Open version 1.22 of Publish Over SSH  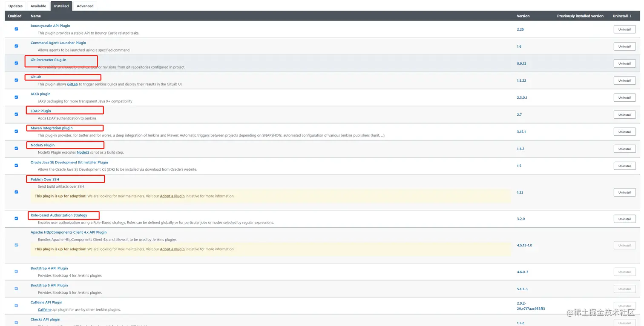(x=520, y=192)
